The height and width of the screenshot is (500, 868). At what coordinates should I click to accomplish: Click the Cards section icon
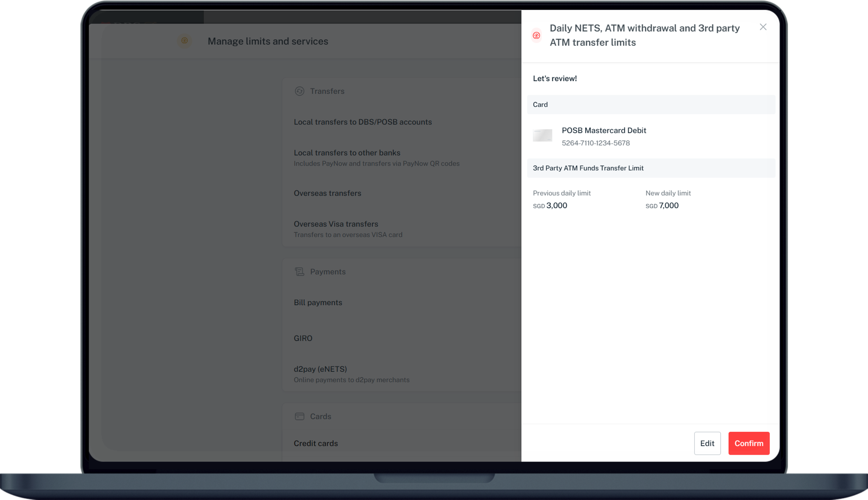coord(300,416)
